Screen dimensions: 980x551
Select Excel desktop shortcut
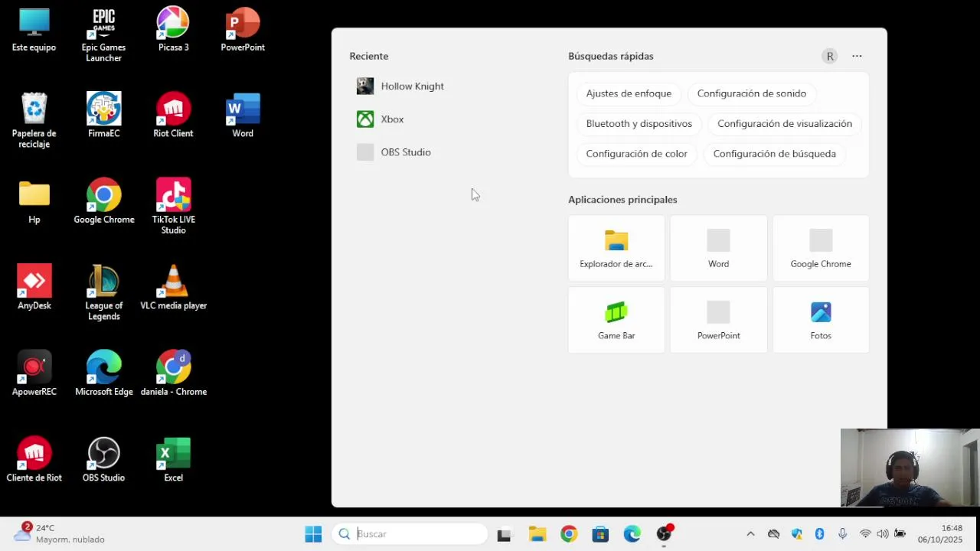[173, 460]
